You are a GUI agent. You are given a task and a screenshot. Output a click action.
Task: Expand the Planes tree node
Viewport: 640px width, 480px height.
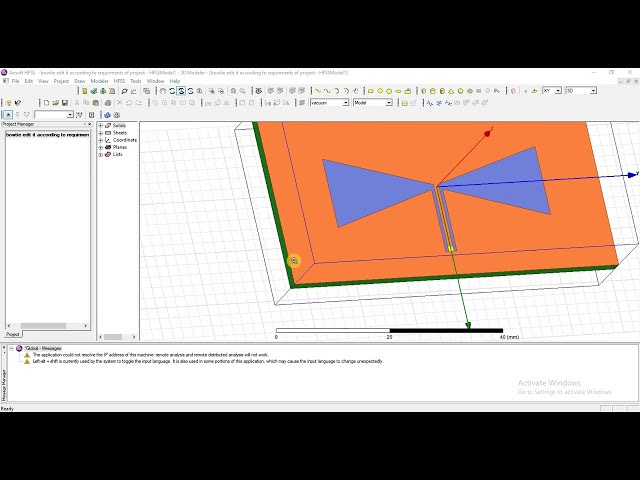pos(101,147)
